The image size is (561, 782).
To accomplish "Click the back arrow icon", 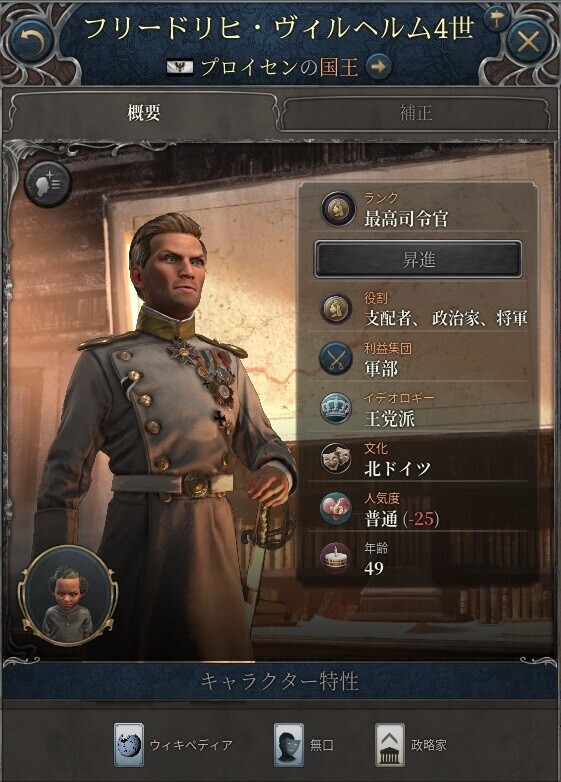I will tap(29, 42).
